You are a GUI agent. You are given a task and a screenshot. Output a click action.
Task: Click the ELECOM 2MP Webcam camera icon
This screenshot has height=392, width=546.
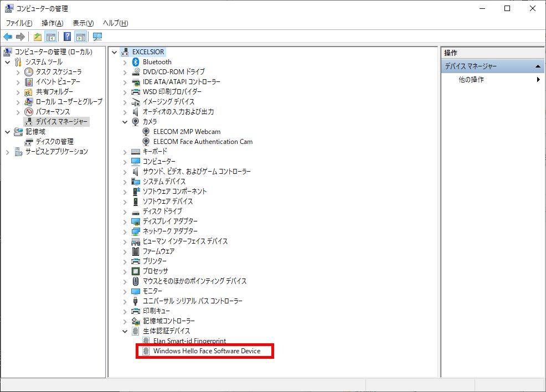point(146,132)
